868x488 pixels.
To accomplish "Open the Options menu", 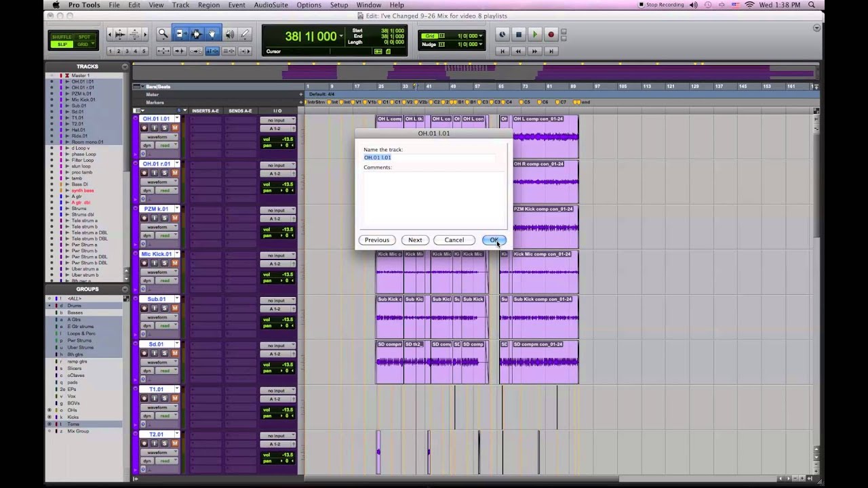I will 309,5.
